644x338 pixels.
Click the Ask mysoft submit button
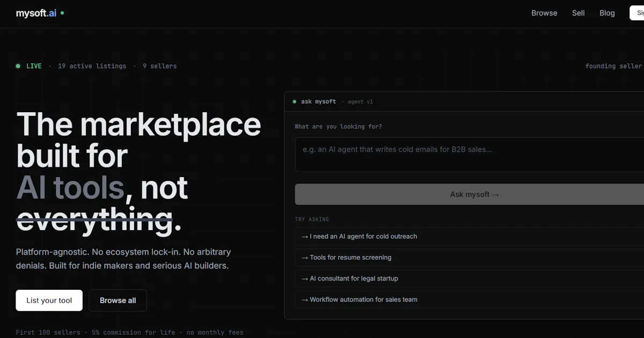470,194
